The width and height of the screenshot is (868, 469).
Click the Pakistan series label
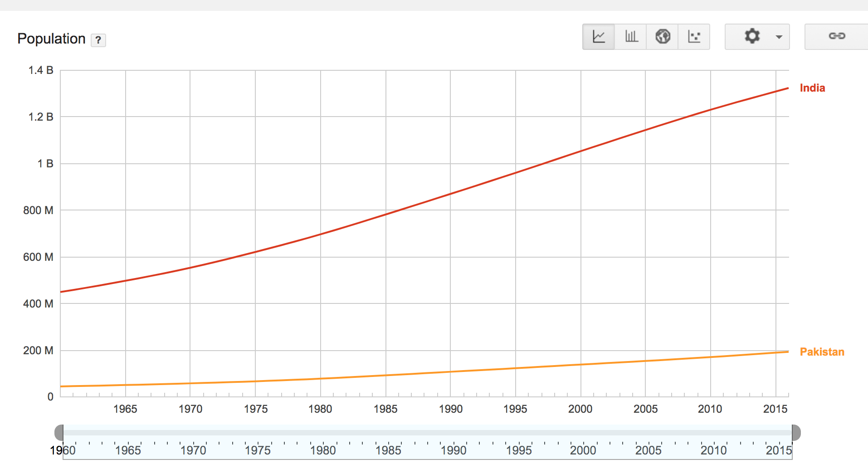(x=822, y=352)
